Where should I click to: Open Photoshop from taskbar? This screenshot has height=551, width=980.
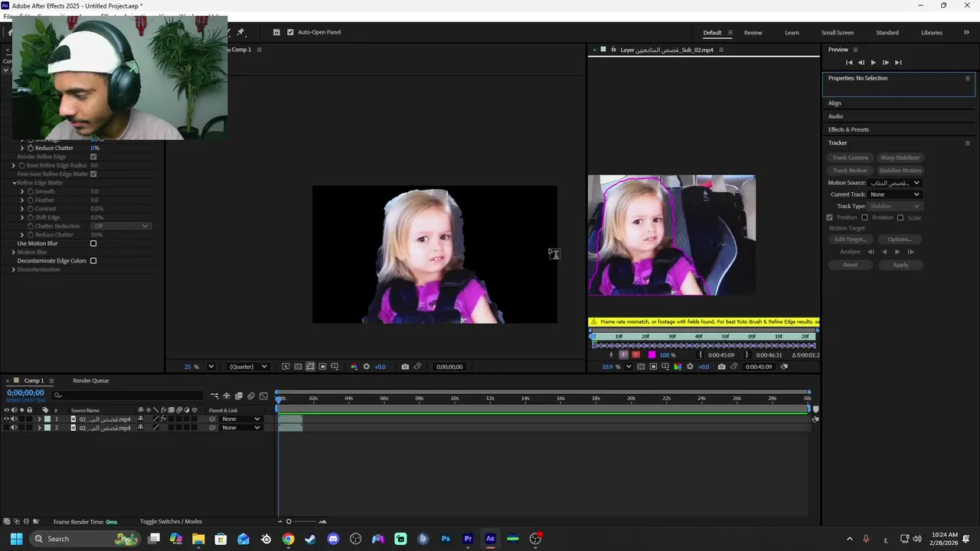(x=446, y=539)
